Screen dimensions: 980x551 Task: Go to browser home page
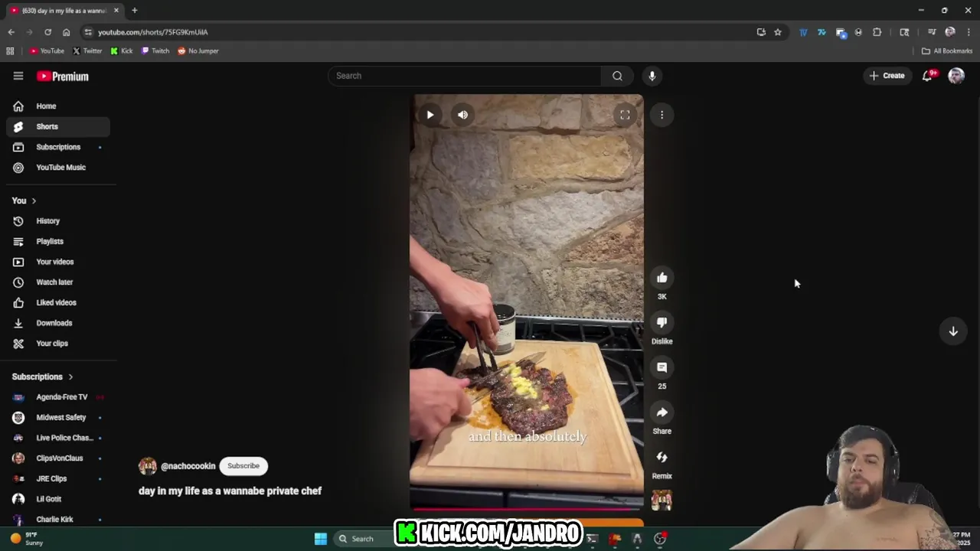pyautogui.click(x=66, y=32)
